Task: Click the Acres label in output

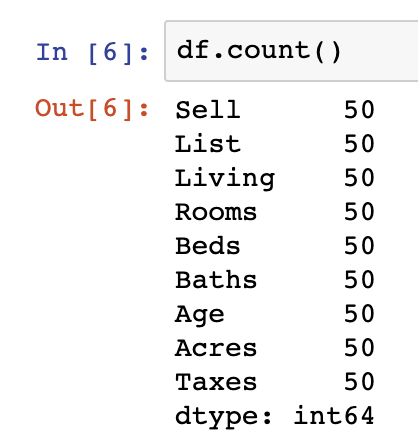Action: 216,348
